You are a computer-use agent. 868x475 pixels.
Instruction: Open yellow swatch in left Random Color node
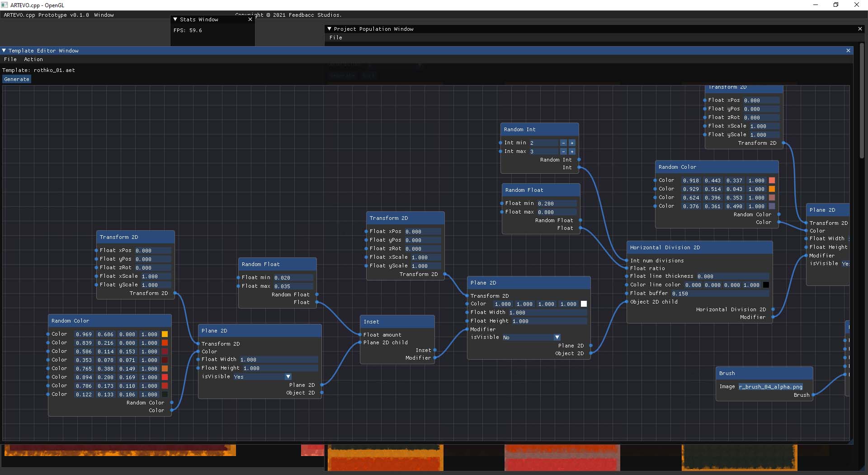165,334
